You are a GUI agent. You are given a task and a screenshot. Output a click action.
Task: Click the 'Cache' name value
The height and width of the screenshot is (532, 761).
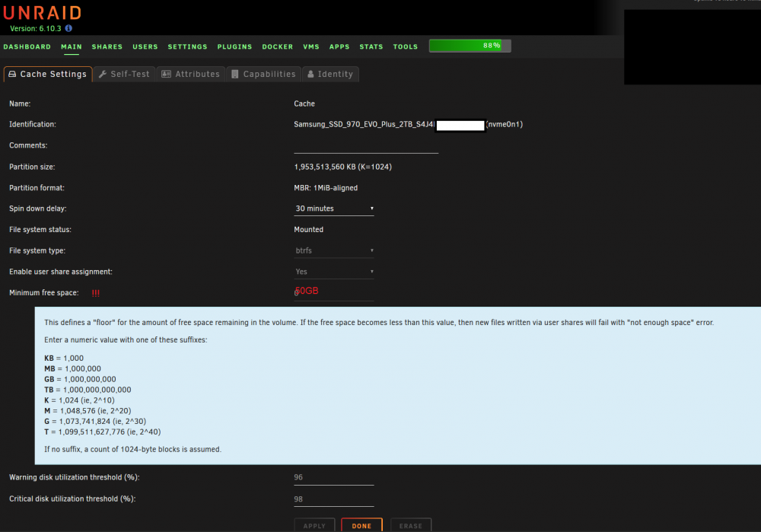tap(304, 104)
